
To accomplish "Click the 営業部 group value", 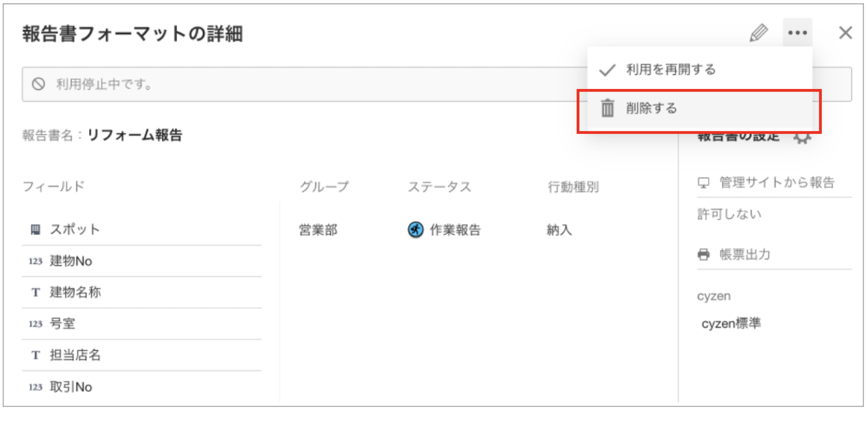I will tap(318, 230).
